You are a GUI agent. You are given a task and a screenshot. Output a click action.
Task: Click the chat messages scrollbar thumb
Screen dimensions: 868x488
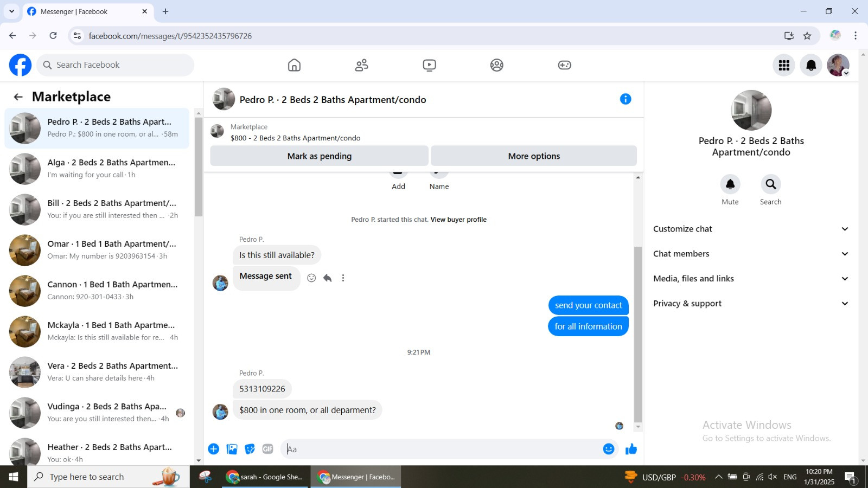click(638, 334)
